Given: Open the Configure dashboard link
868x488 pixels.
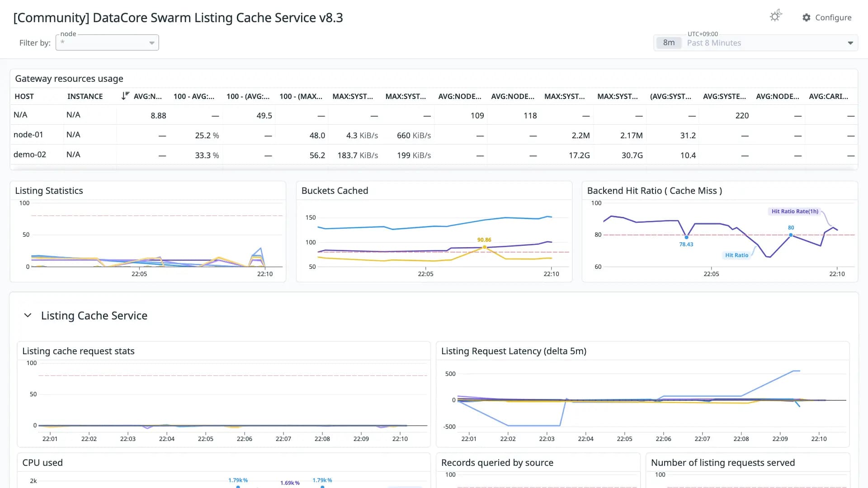Looking at the screenshot, I should click(827, 18).
